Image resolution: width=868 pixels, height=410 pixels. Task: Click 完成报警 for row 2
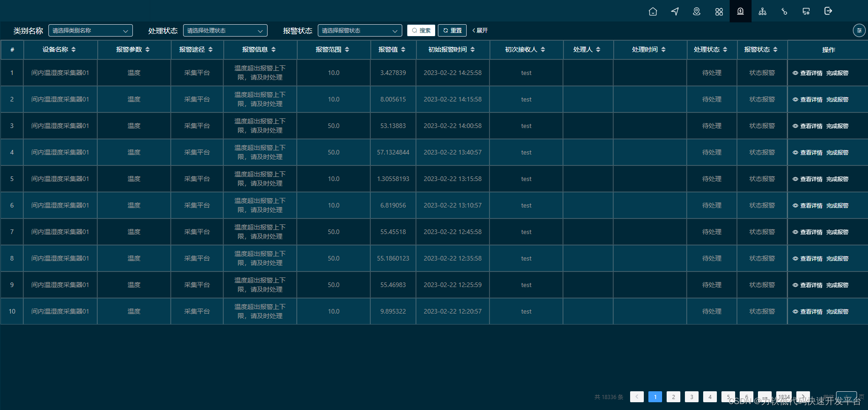837,100
